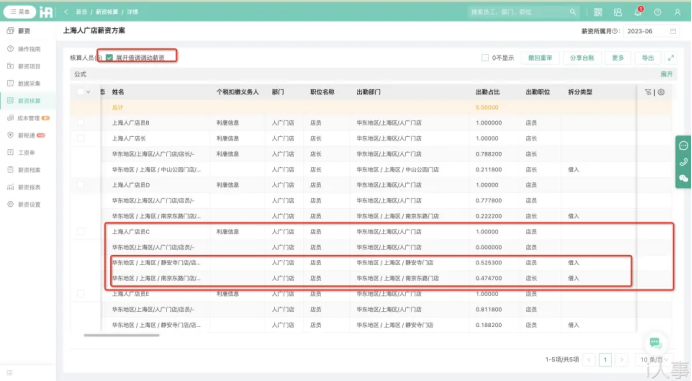Expand the 10 条/页 page size selector
Image resolution: width=692 pixels, height=381 pixels.
point(654,360)
